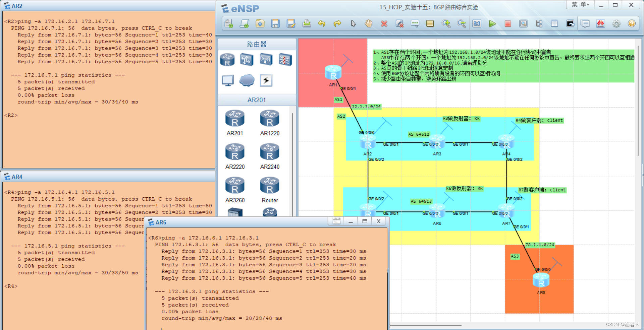The width and height of the screenshot is (644, 330).
Task: Pick the AR201 router model
Action: 235,123
